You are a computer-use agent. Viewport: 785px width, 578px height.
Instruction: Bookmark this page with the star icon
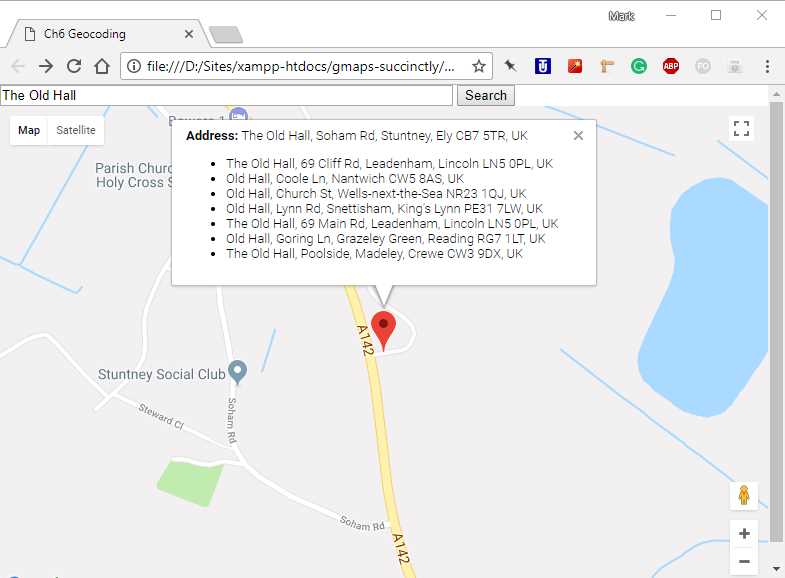pos(479,66)
